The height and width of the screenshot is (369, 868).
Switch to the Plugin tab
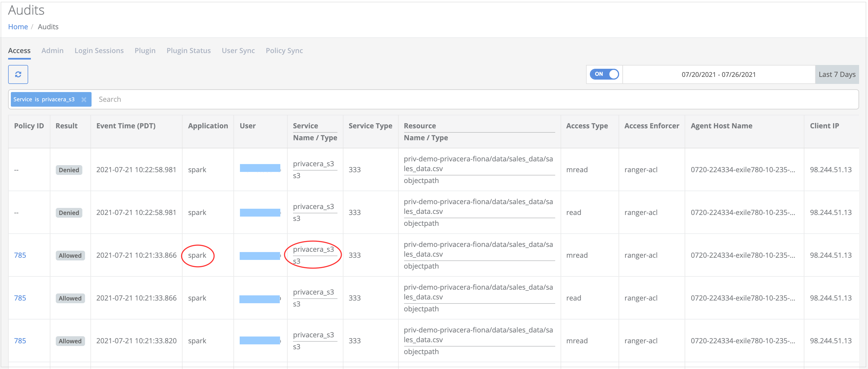pyautogui.click(x=145, y=51)
